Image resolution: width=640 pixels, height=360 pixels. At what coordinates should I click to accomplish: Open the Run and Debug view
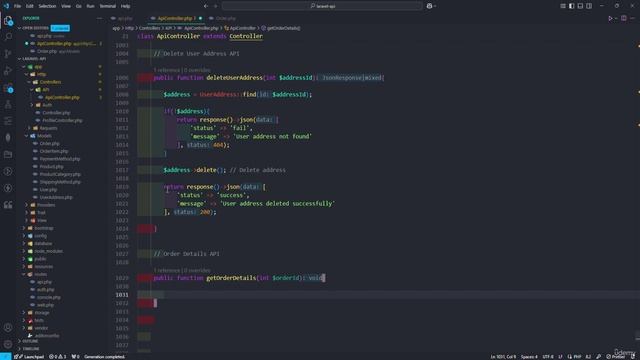pyautogui.click(x=8, y=71)
